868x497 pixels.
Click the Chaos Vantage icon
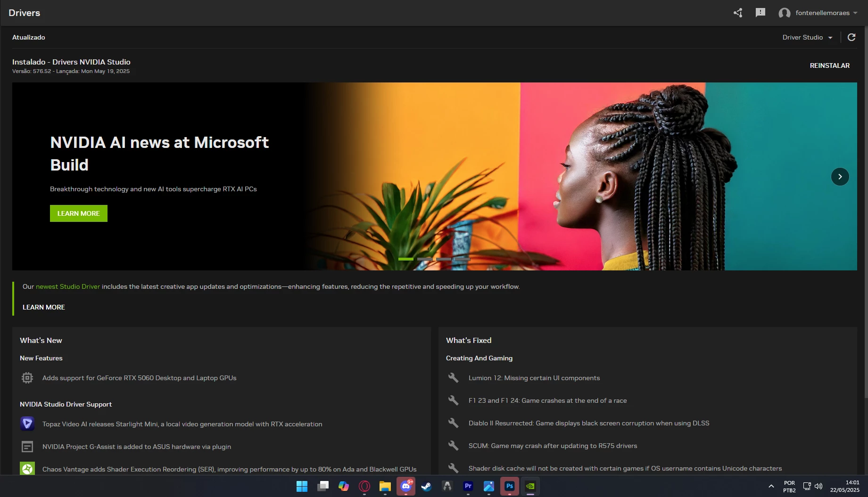tap(27, 469)
